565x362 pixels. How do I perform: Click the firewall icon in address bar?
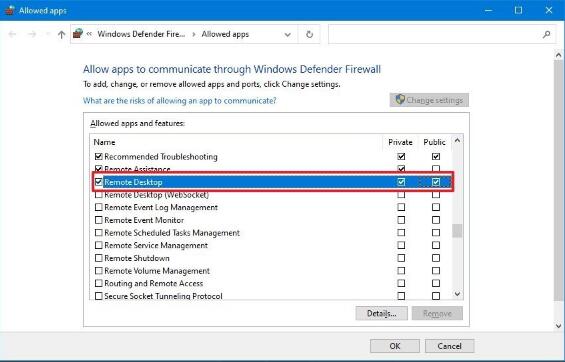tap(78, 34)
